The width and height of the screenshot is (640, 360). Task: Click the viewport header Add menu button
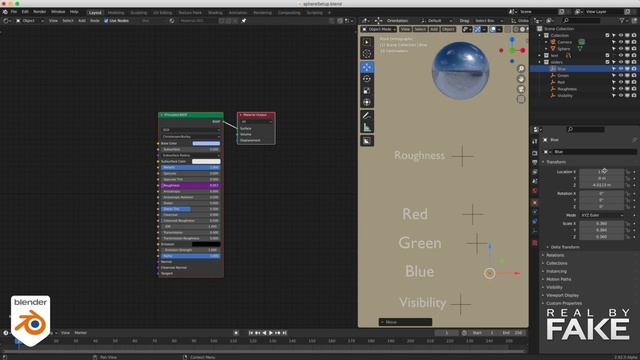(x=434, y=29)
